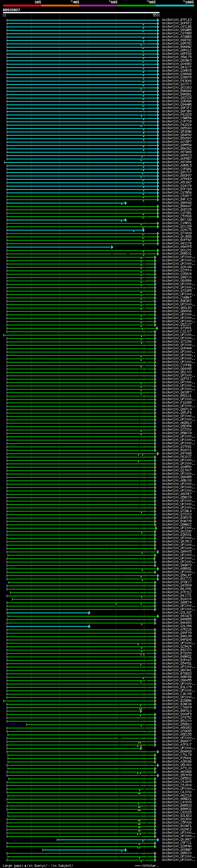Select hit label UniRef100_A2XMP7
Screen dimensions: 197x868
177,142
